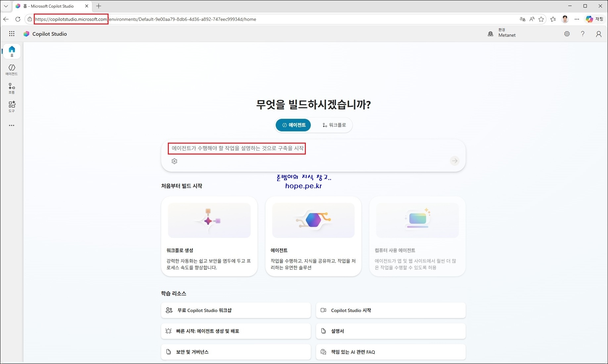Open the 설명서 resource
This screenshot has width=608, height=364.
click(391, 331)
